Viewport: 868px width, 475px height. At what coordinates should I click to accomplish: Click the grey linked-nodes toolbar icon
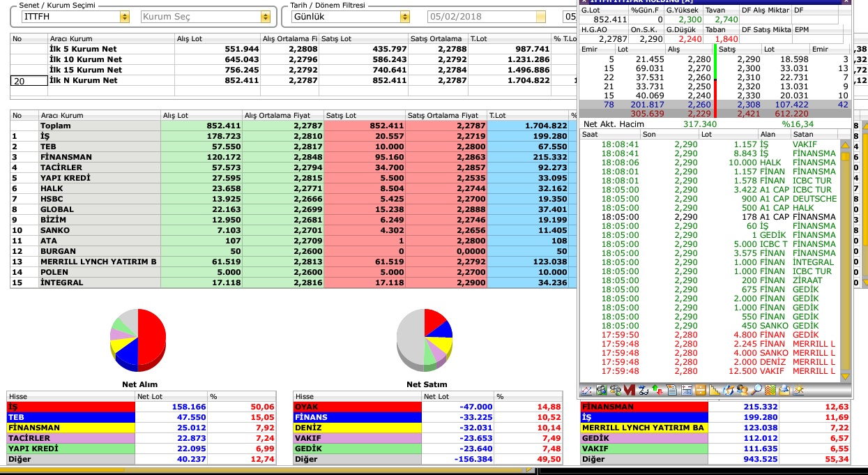[x=616, y=390]
